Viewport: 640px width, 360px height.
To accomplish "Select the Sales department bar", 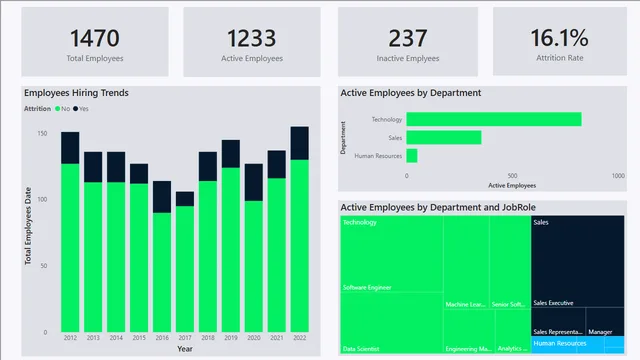I will pos(444,138).
